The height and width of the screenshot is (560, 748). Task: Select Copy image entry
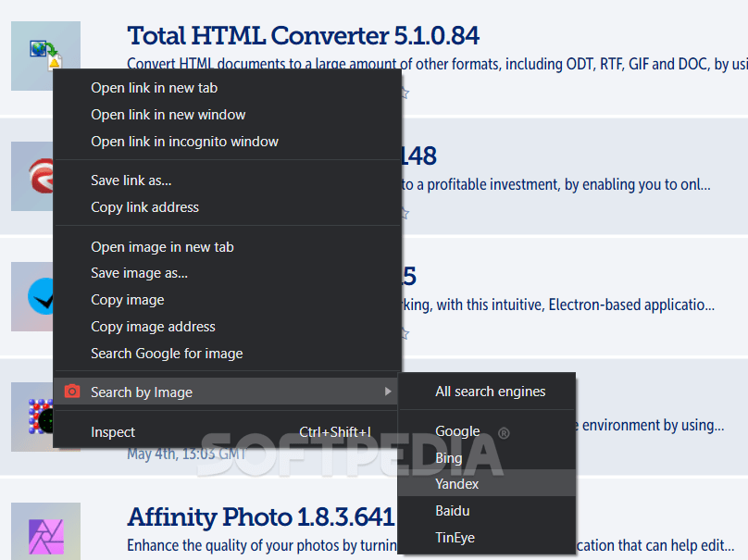click(x=227, y=300)
